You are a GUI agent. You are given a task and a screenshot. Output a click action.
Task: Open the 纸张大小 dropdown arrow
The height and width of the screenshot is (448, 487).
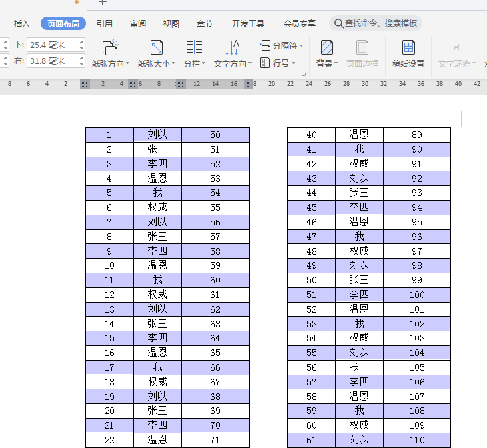point(174,65)
